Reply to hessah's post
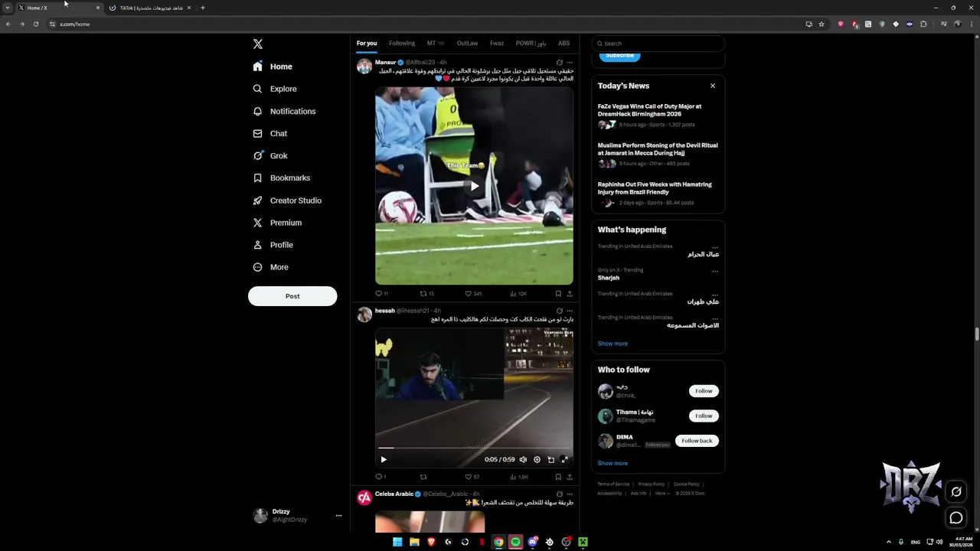Image resolution: width=980 pixels, height=551 pixels. click(380, 477)
